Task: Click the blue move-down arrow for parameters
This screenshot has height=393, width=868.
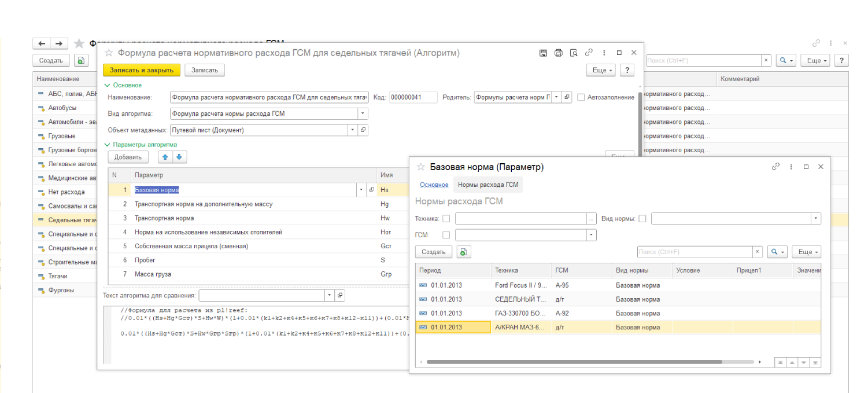Action: (x=179, y=157)
